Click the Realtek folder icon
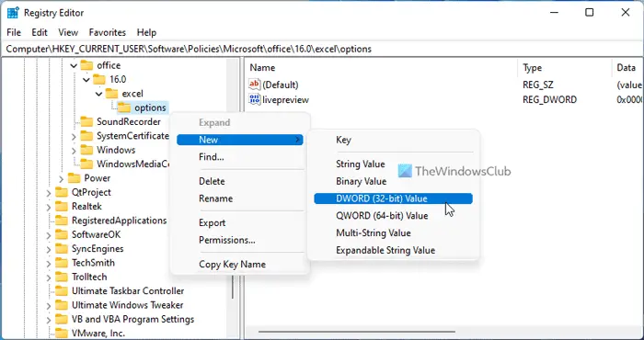Image resolution: width=644 pixels, height=340 pixels. (x=62, y=206)
